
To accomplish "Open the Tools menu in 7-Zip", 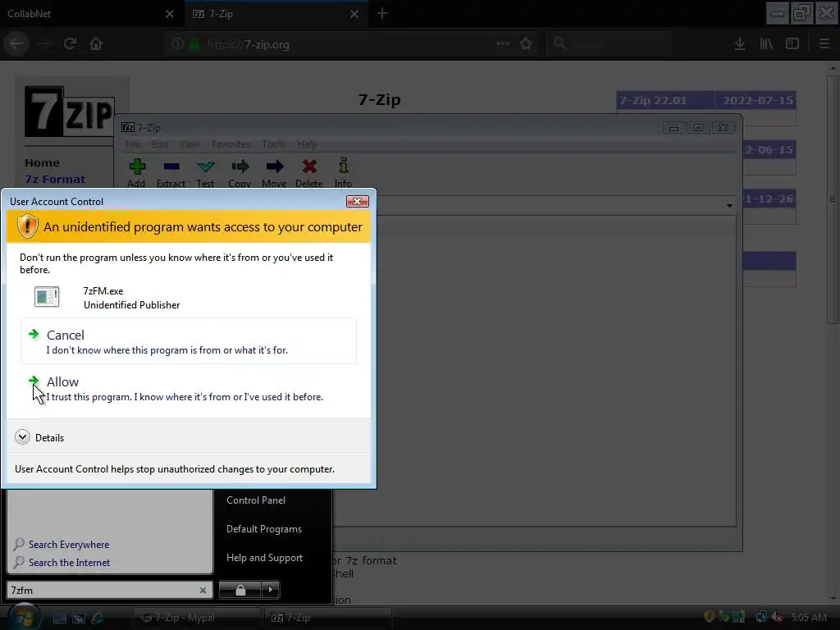I will [274, 144].
